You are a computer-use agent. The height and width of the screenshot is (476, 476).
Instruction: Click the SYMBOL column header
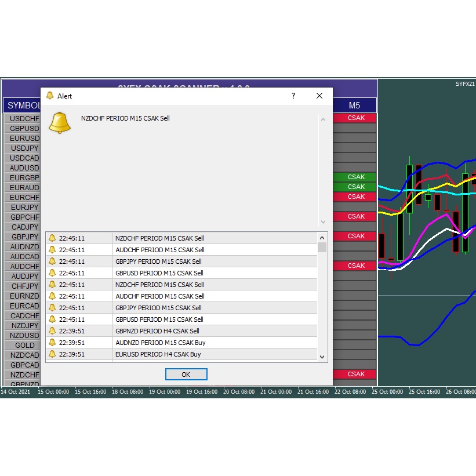[23, 106]
